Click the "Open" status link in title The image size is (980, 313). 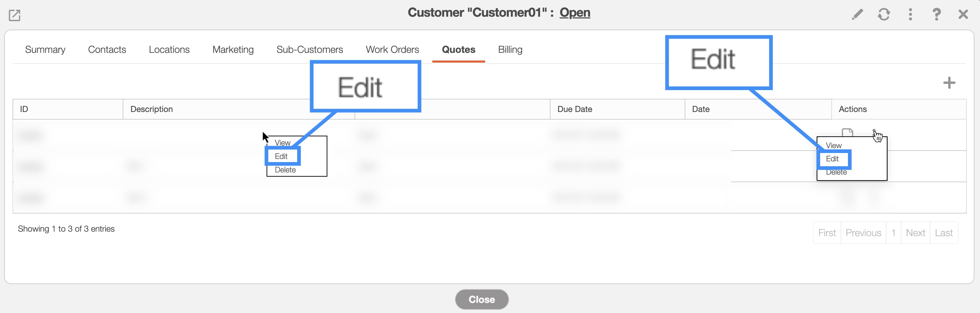[574, 13]
